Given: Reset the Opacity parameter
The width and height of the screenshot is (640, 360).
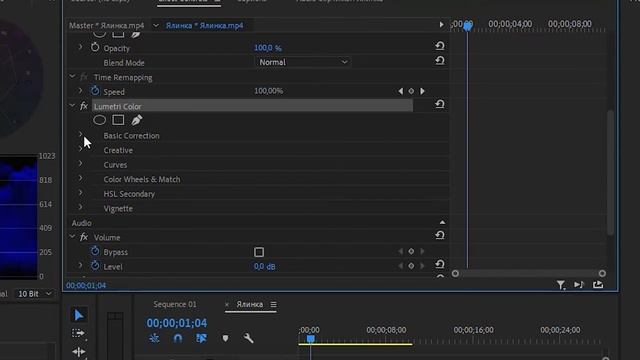Looking at the screenshot, I should [440, 46].
